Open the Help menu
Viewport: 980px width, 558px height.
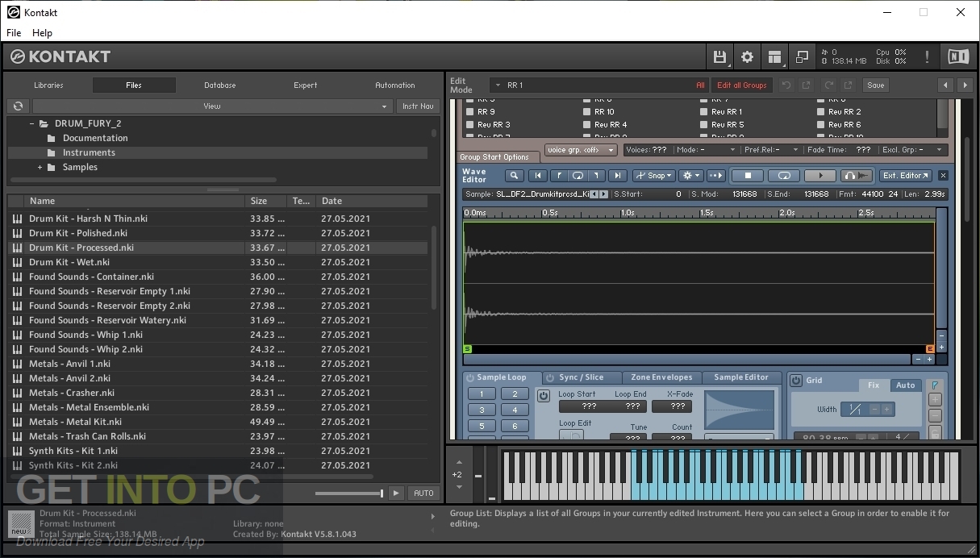[x=42, y=33]
